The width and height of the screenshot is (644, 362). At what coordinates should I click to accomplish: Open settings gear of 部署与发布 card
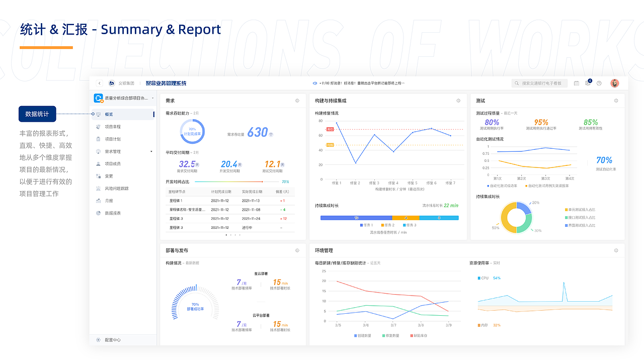(297, 250)
